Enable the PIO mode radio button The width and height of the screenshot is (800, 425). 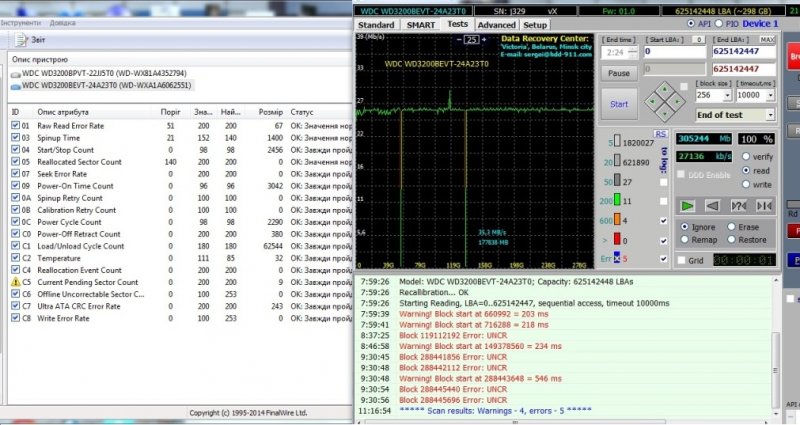[720, 24]
